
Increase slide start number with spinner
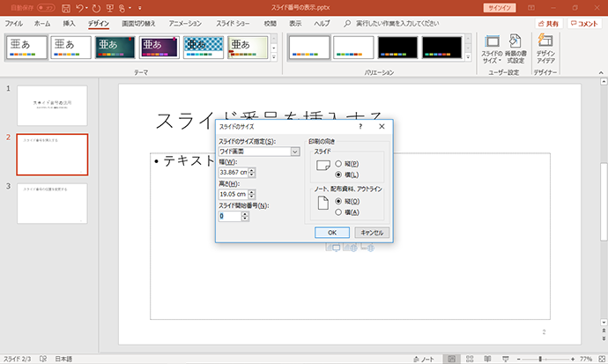(x=245, y=214)
